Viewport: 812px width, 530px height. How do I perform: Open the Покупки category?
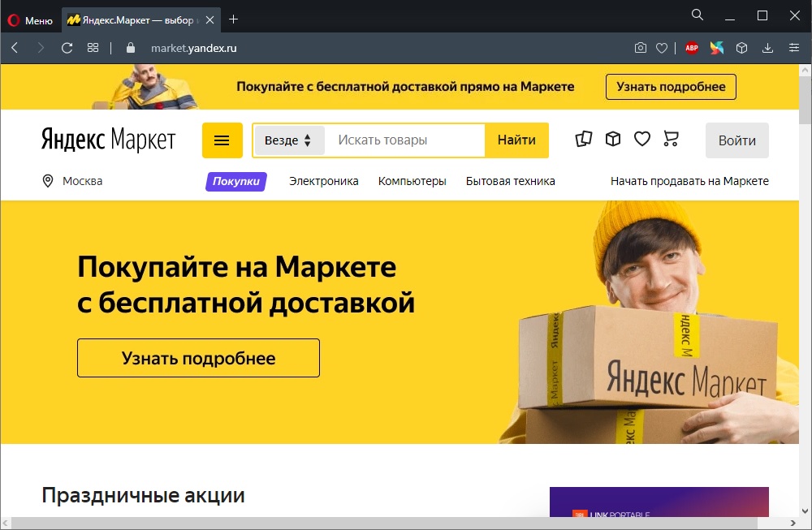(236, 182)
